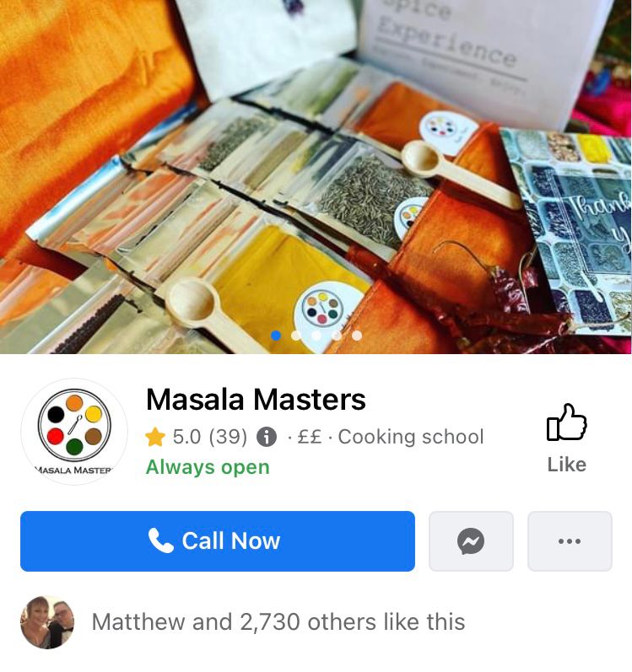Open Matthew's profile photo thumbnail

click(47, 622)
